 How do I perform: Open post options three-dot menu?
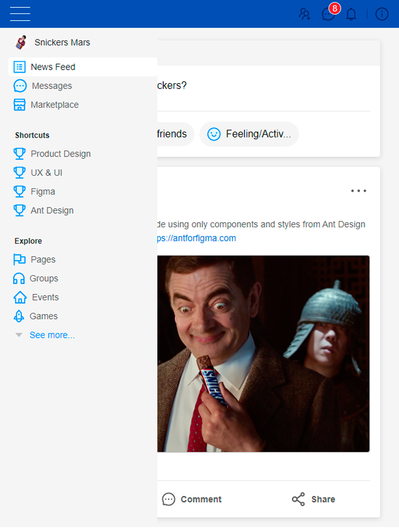click(x=359, y=191)
